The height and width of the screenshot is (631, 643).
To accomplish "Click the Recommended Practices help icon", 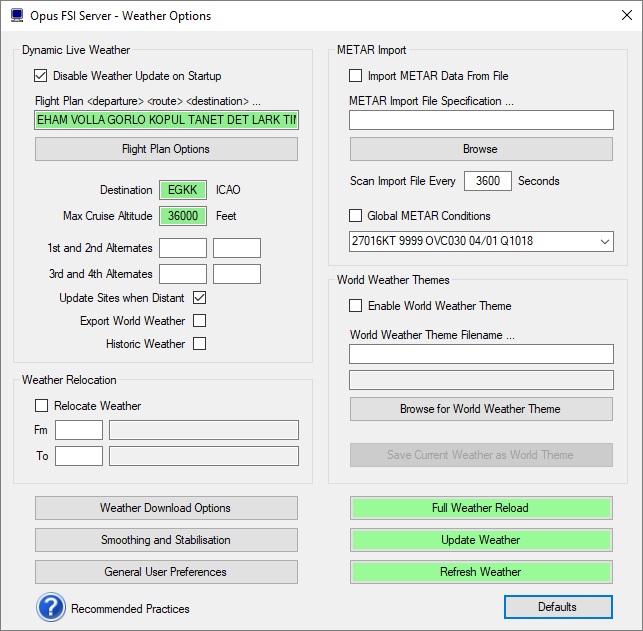I will [51, 607].
